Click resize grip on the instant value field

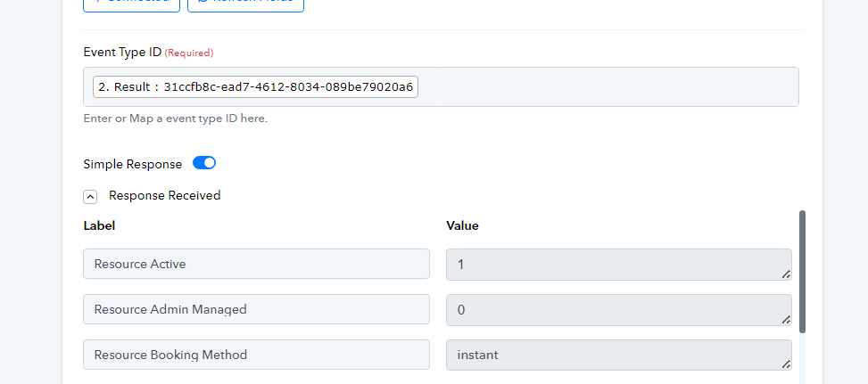[786, 364]
